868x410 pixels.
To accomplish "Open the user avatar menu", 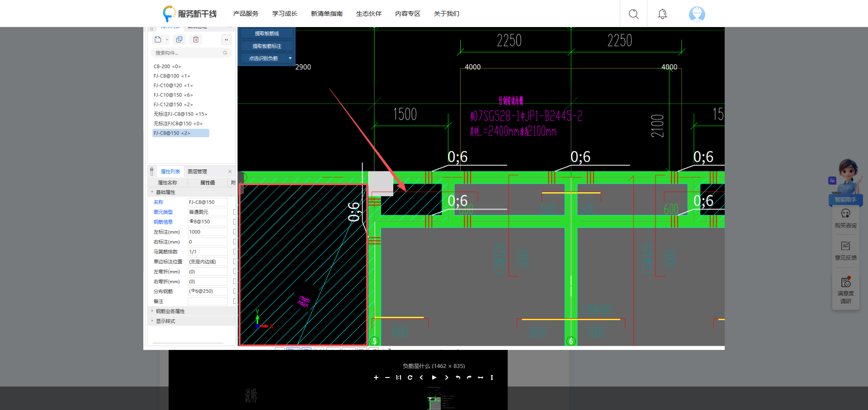I will point(697,14).
